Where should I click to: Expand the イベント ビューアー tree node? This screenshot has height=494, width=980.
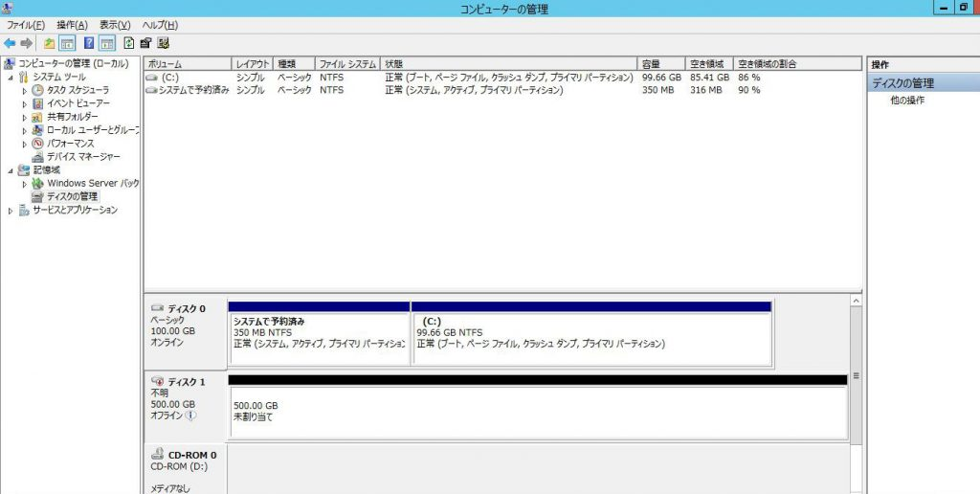[25, 103]
